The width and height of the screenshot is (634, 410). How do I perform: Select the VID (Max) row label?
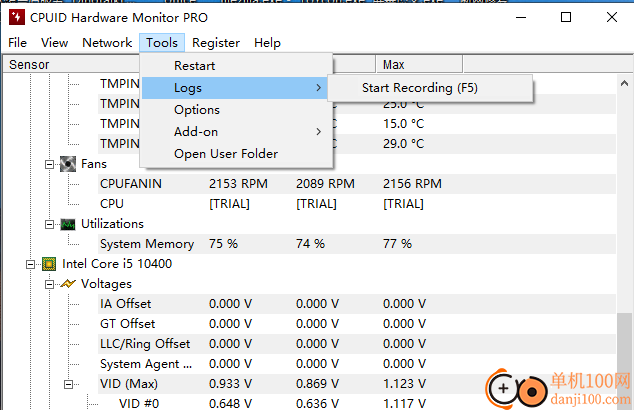pos(129,384)
